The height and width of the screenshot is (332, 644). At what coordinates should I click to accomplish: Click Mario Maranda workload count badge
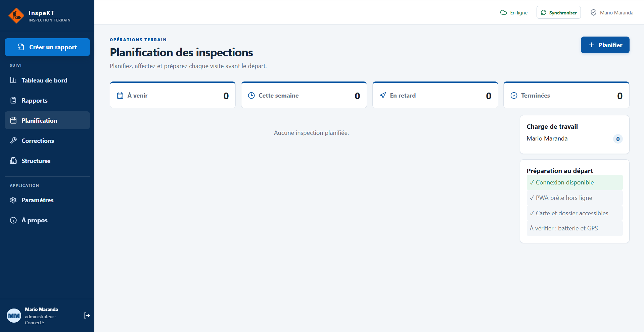[618, 139]
